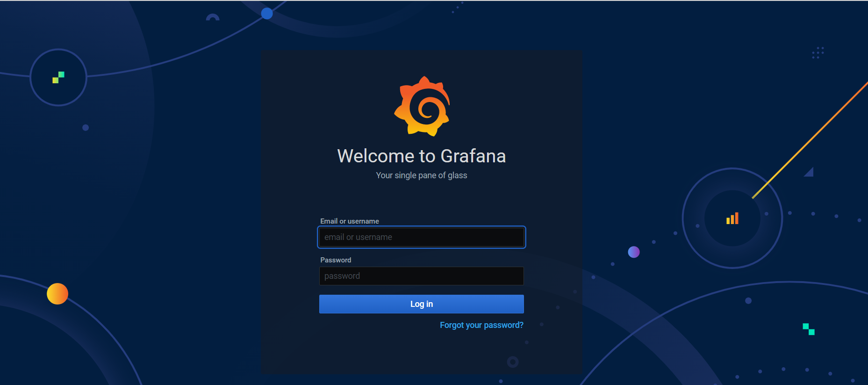Image resolution: width=868 pixels, height=385 pixels.
Task: Click the Welcome to Grafana heading
Action: coord(422,156)
